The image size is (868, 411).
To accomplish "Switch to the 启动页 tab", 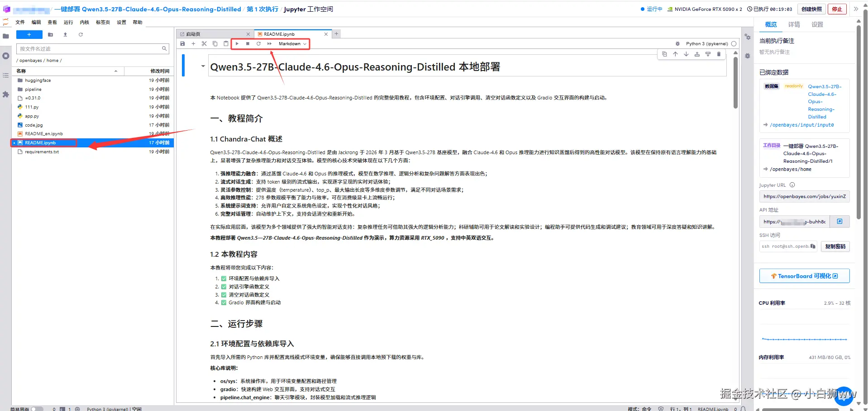I will 215,34.
